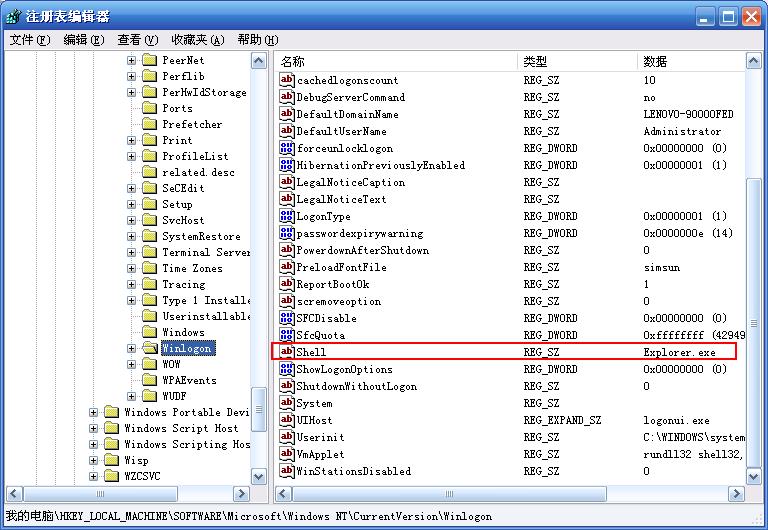Click value list scroll-right arrow
Screen dimensions: 768x530
pos(736,494)
